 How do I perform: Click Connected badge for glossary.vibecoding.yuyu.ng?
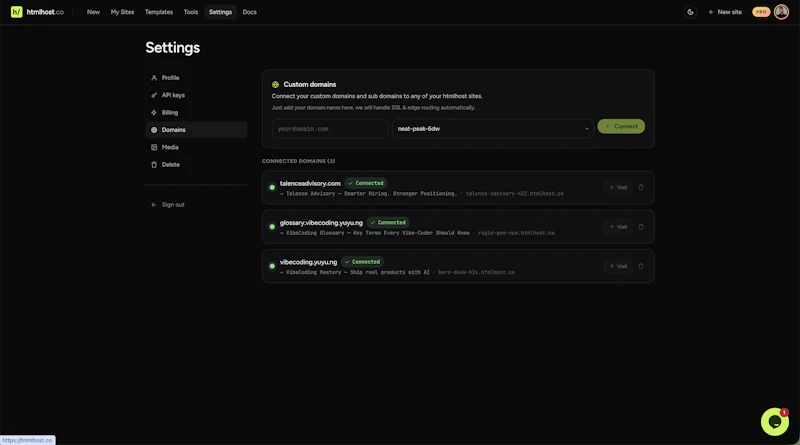[388, 222]
